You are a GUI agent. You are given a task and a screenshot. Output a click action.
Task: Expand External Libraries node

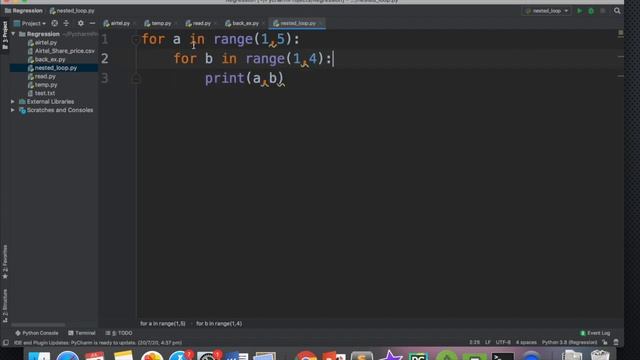tap(13, 102)
